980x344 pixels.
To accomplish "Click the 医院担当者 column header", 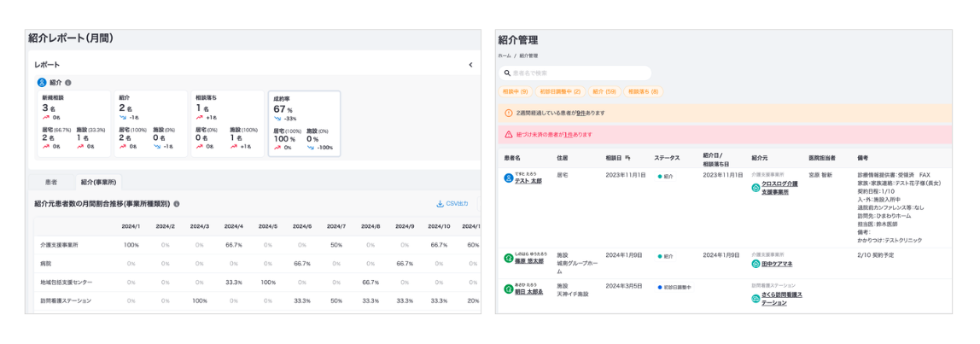I will point(822,158).
